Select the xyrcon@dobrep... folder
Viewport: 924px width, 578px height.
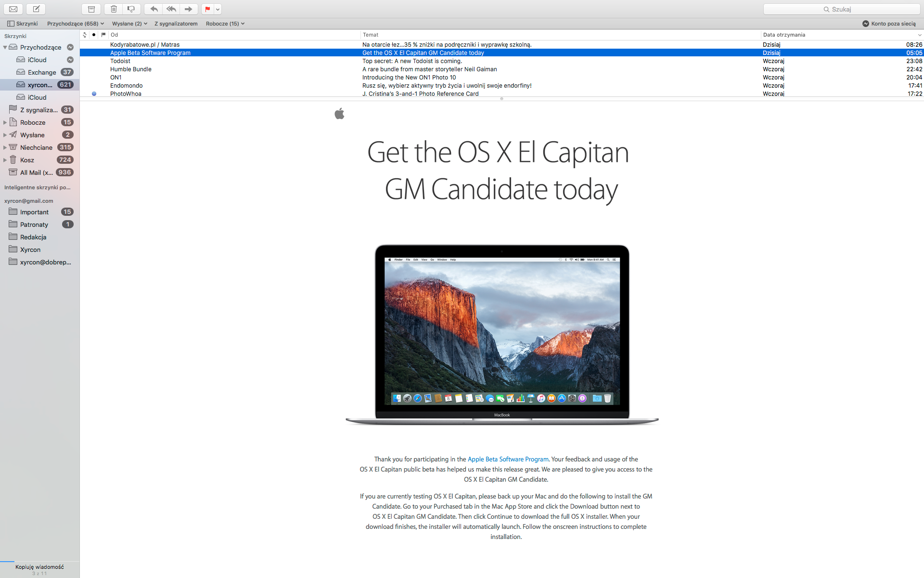[39, 262]
